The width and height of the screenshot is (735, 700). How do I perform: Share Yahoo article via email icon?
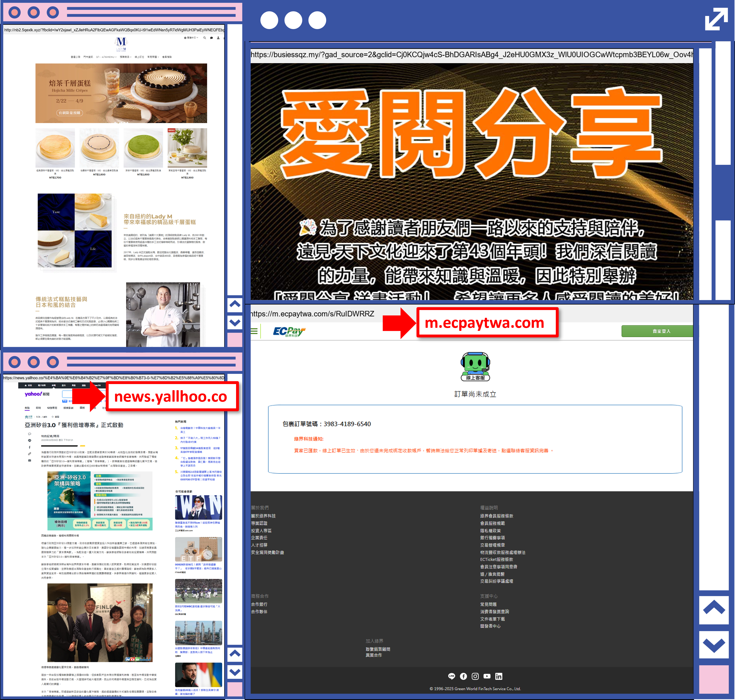coord(29,460)
